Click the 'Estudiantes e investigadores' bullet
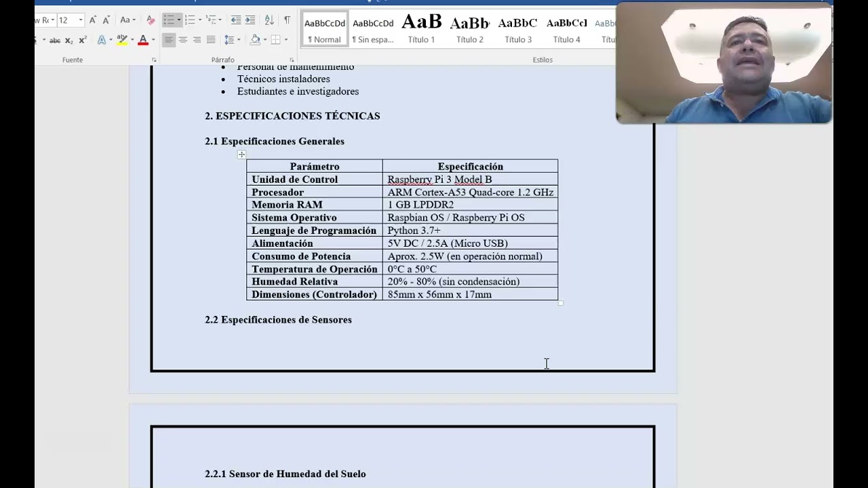Screen dimensions: 868x488 tap(298, 91)
